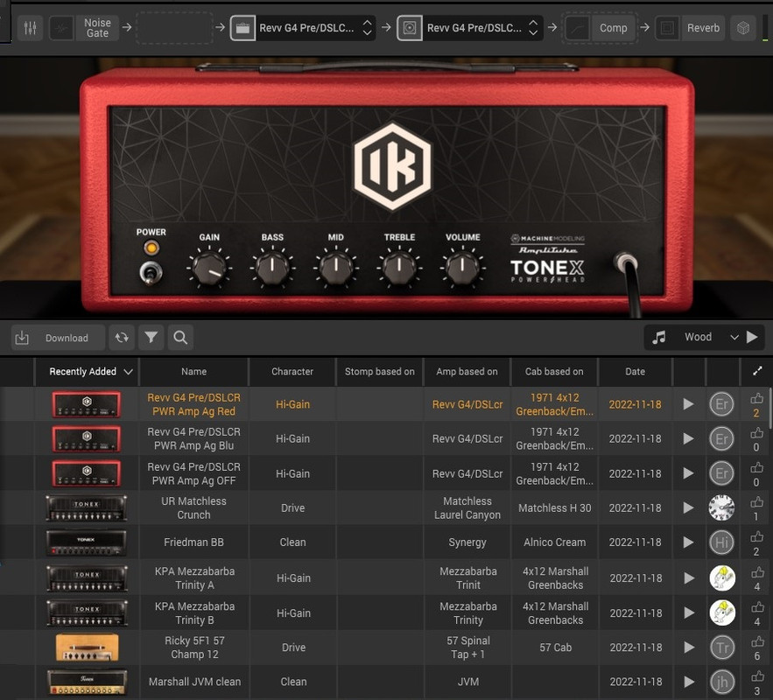Like the Ricky 5F1 57 Champ preset
The width and height of the screenshot is (773, 700).
(757, 642)
